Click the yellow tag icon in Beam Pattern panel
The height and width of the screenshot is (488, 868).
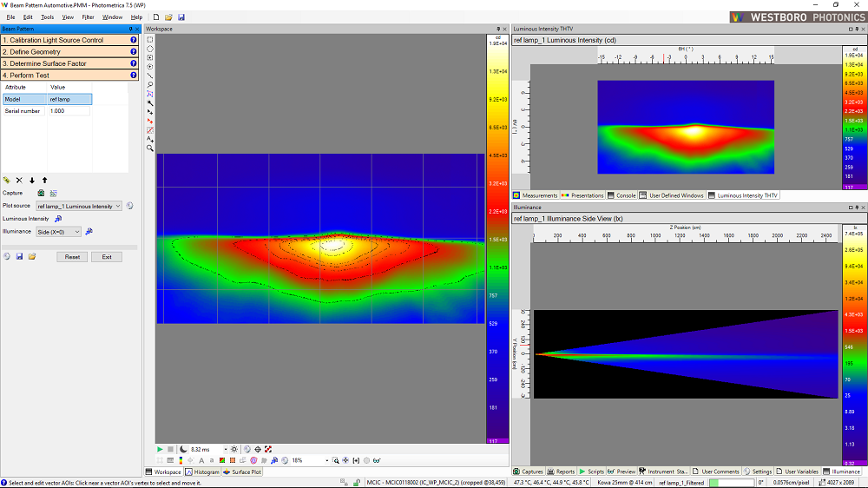click(7, 180)
